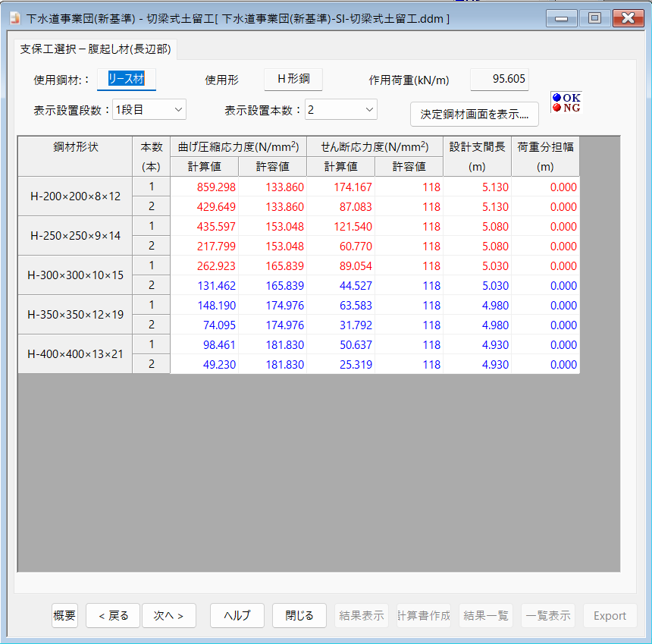Open help with ヘルプ button
The image size is (652, 644).
pos(237,615)
